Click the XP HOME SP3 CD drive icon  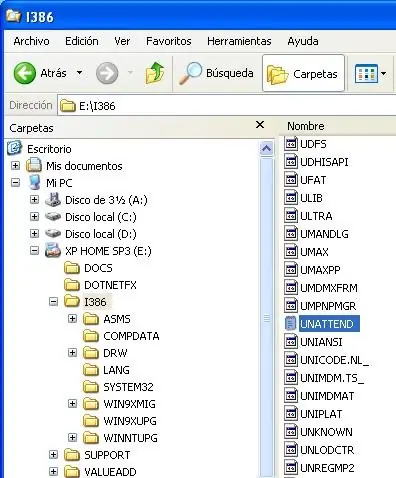pos(53,250)
